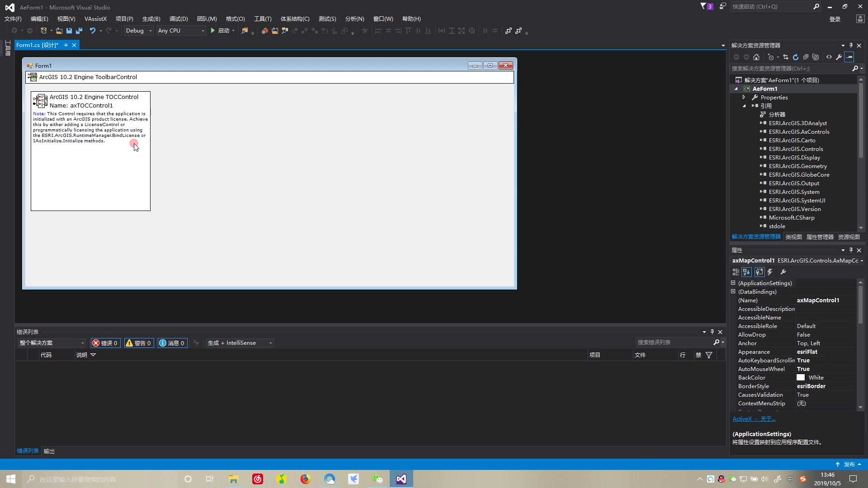Expand the (DataBindings) property group
The height and width of the screenshot is (488, 868).
point(733,291)
